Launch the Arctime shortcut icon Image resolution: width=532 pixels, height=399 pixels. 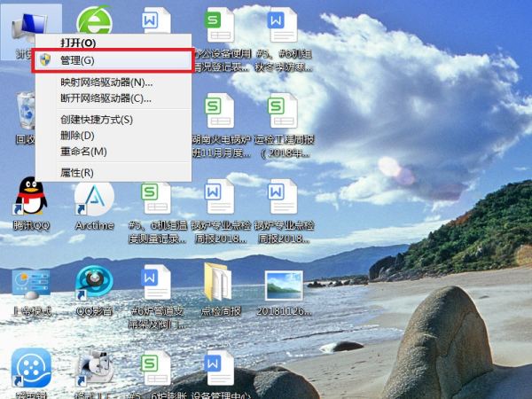coord(94,199)
